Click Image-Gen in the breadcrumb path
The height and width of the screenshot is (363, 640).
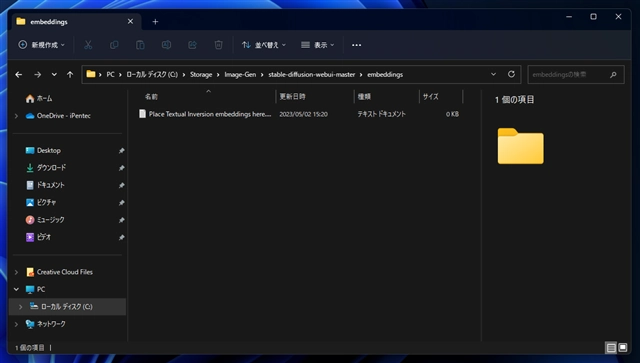click(x=240, y=74)
